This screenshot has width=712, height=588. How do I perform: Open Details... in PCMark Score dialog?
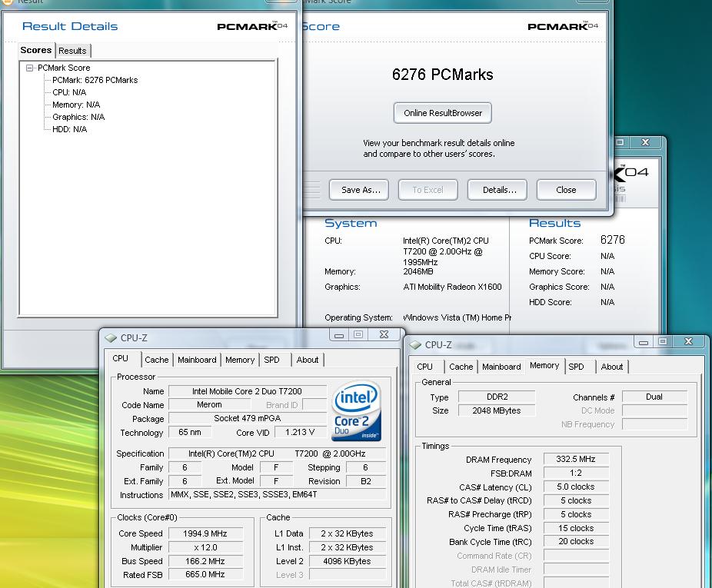497,190
